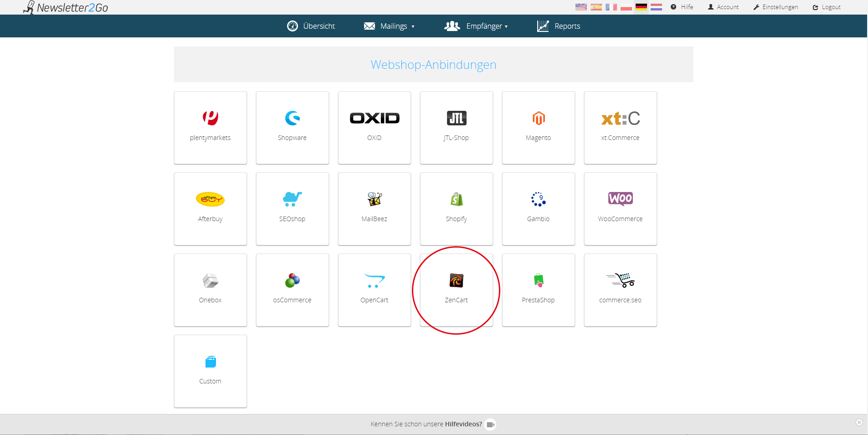Viewport: 868px width, 435px height.
Task: Choose the Polish flag language
Action: [x=626, y=7]
